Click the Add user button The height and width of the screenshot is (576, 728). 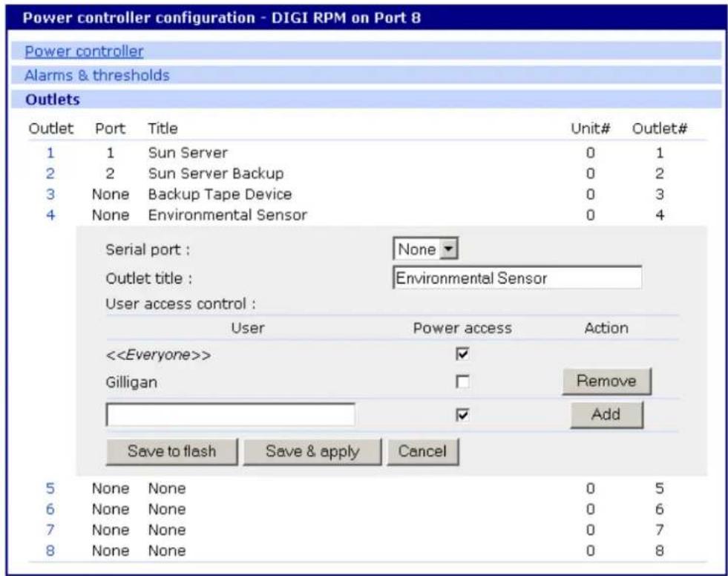click(x=607, y=414)
